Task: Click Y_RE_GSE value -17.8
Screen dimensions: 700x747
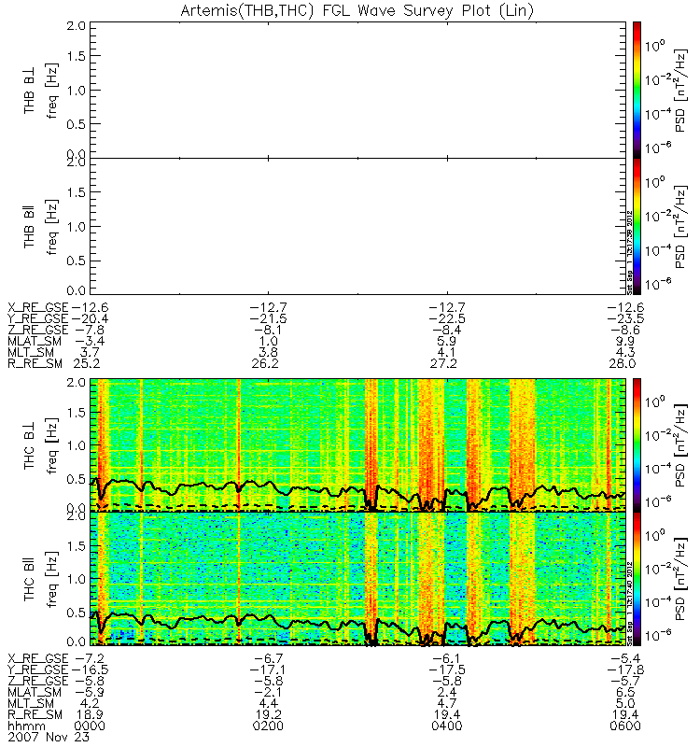Action: coord(625,669)
